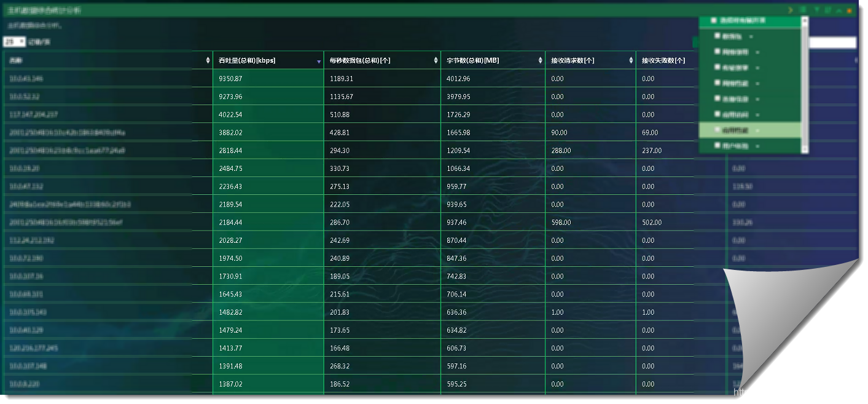This screenshot has height=404, width=868.
Task: Click bytes value 4012.96
Action: (458, 79)
